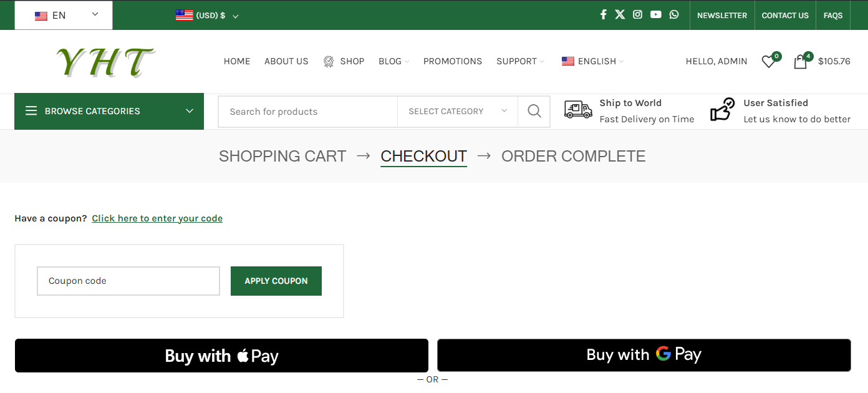Click the Apply Coupon button
Viewport: 868px width, 393px height.
click(x=276, y=281)
